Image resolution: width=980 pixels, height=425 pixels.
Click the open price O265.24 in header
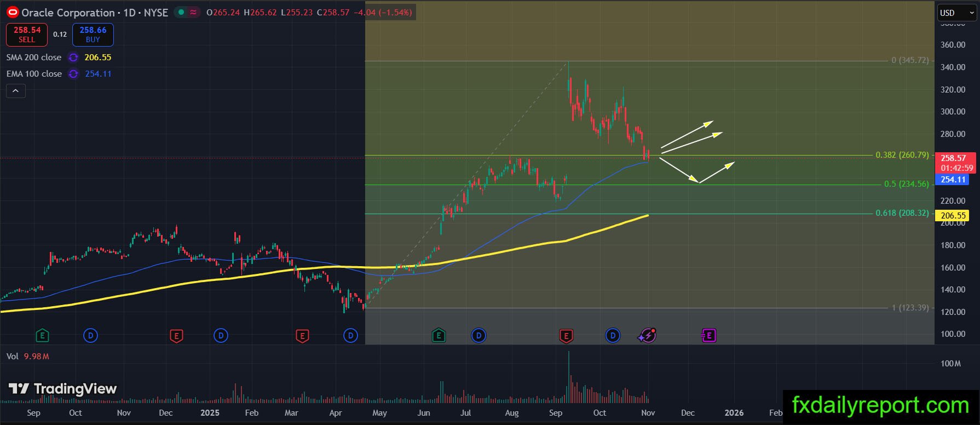point(223,12)
